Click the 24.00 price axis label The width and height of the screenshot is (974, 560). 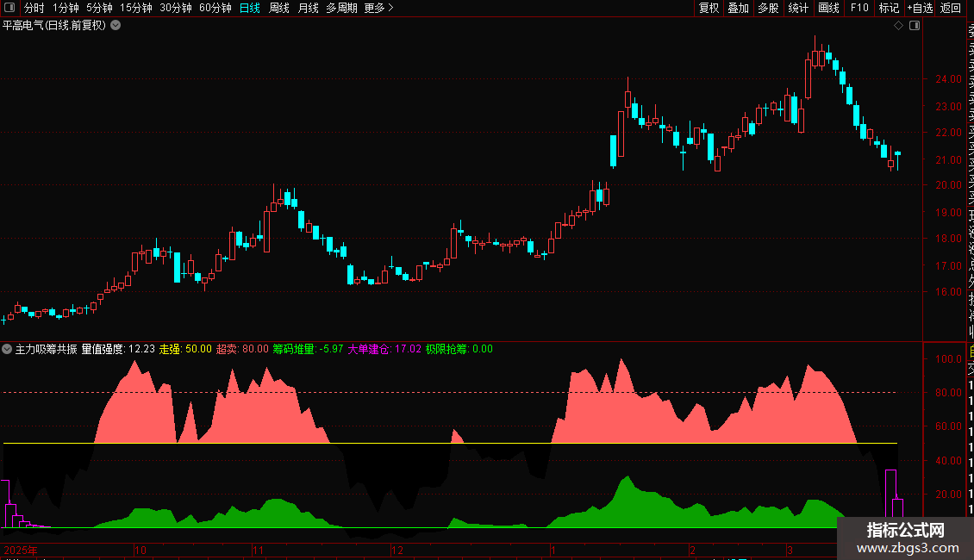tap(948, 79)
